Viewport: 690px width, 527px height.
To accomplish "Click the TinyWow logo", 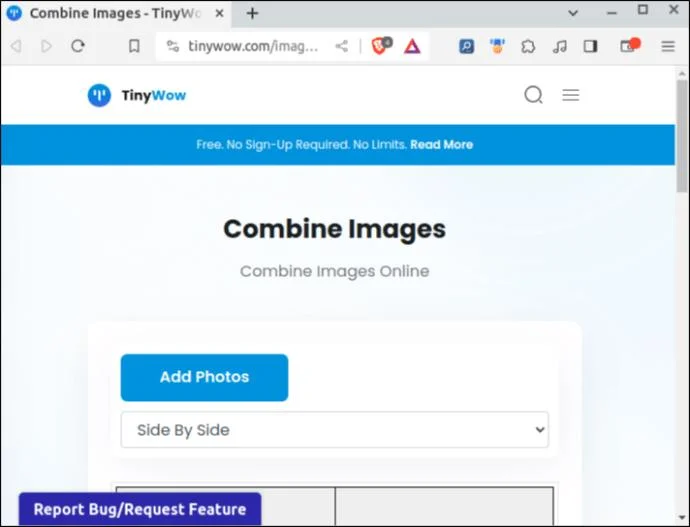I will (99, 95).
